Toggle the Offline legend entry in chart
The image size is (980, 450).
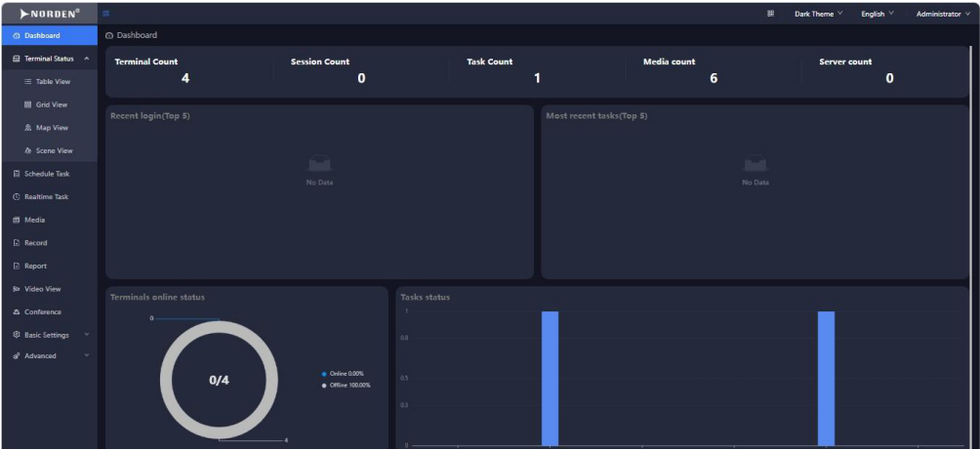(x=346, y=385)
